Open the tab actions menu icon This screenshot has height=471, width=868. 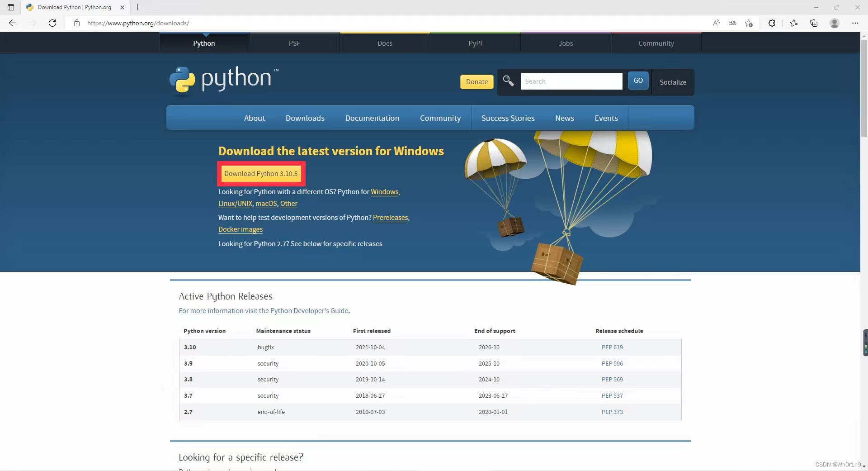(11, 7)
